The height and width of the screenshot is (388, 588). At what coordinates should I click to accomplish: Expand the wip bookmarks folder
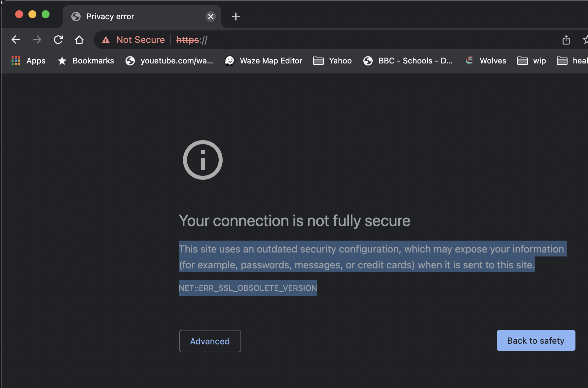532,61
